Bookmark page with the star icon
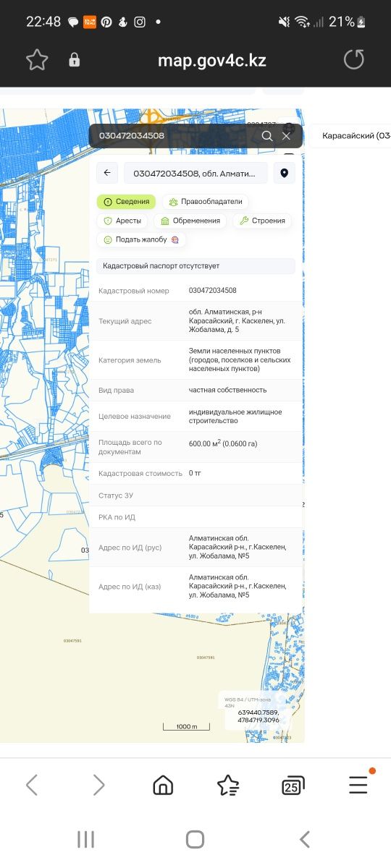 [x=36, y=60]
